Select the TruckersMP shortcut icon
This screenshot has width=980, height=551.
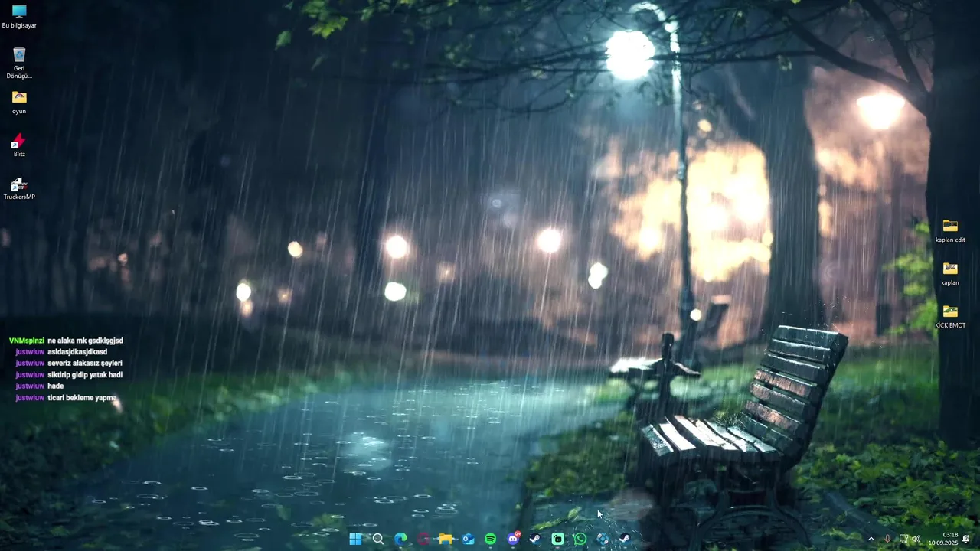(x=19, y=188)
